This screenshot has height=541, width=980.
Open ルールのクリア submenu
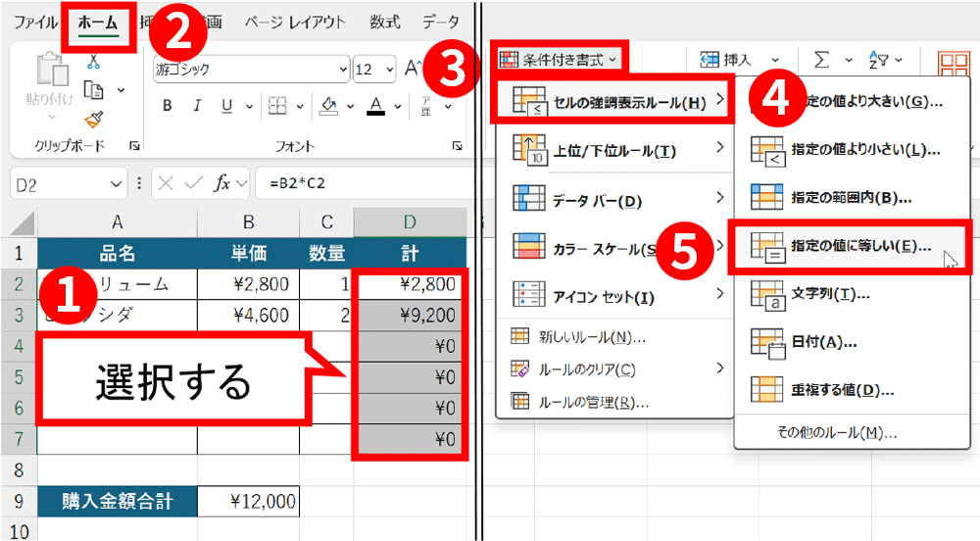pos(614,369)
